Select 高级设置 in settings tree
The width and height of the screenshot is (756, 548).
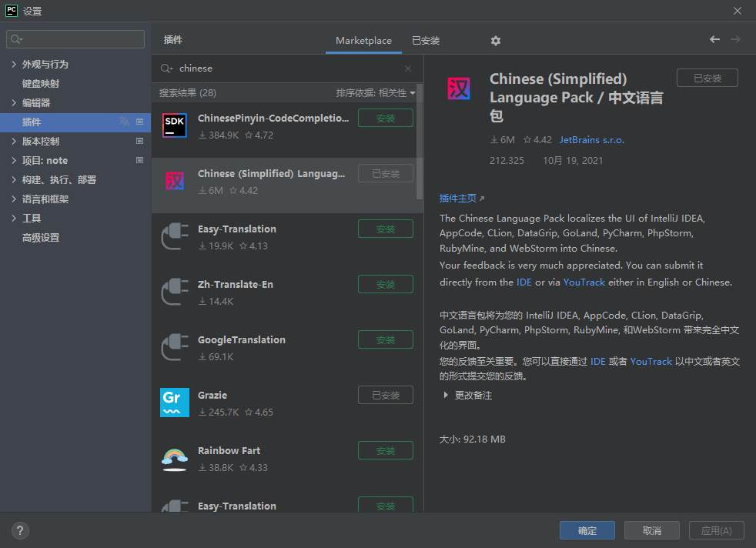click(x=41, y=238)
